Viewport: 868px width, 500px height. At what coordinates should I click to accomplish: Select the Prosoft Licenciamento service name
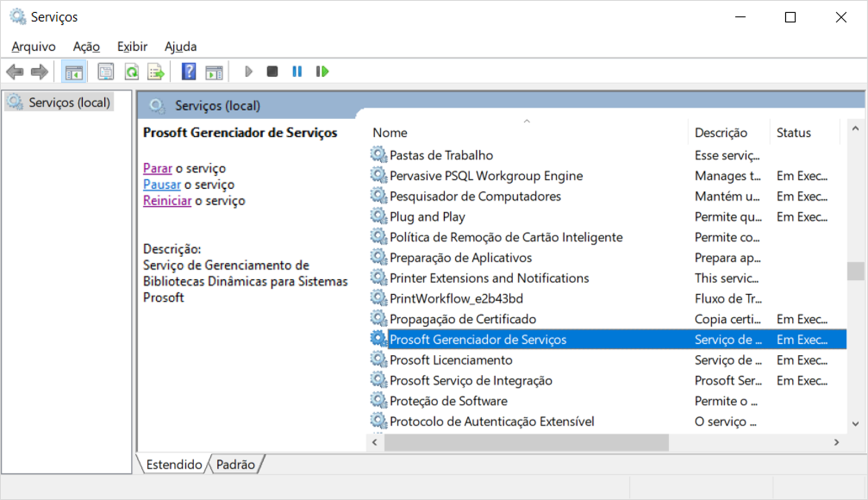451,360
